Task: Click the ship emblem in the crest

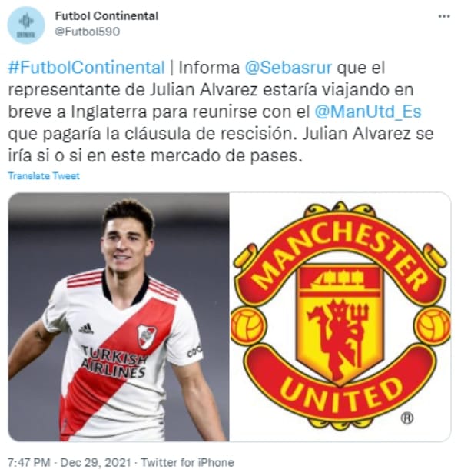Action: coord(340,278)
